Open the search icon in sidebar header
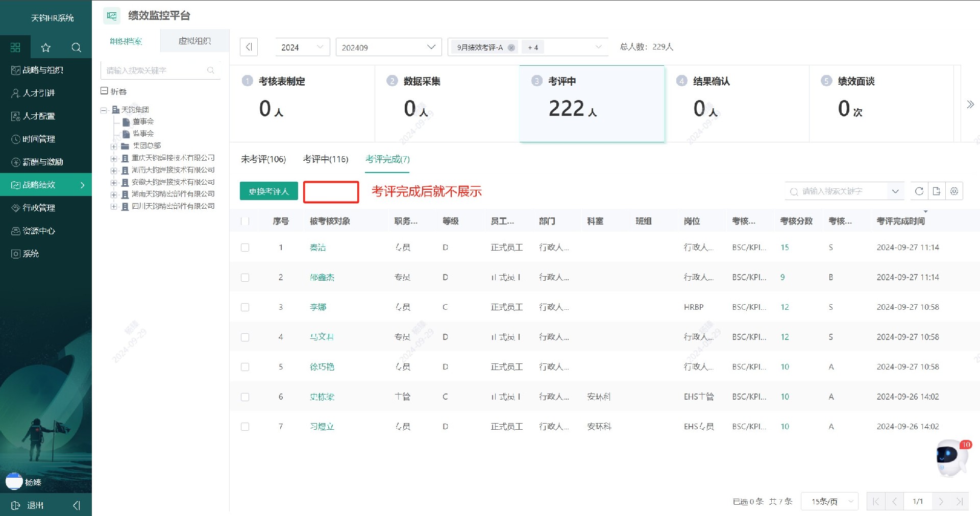 coord(77,47)
